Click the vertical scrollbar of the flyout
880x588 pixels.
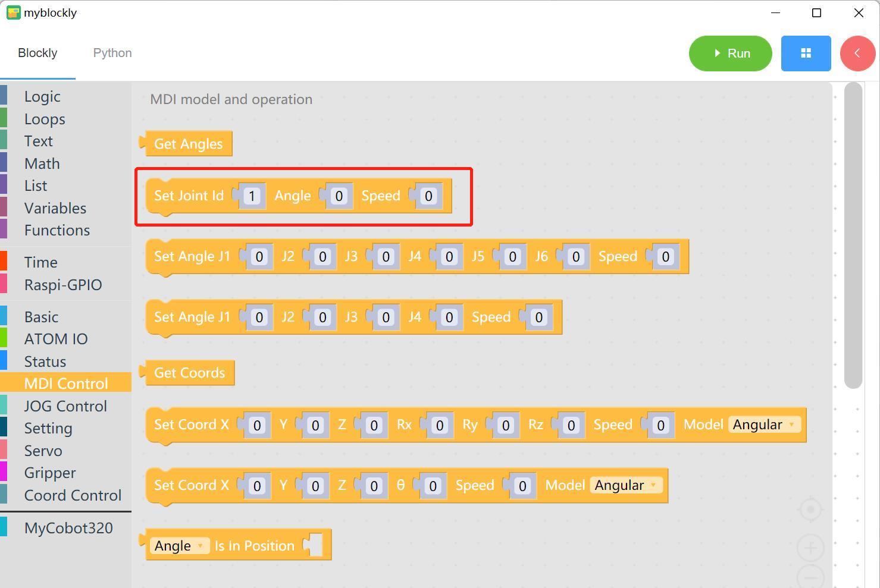tap(853, 235)
